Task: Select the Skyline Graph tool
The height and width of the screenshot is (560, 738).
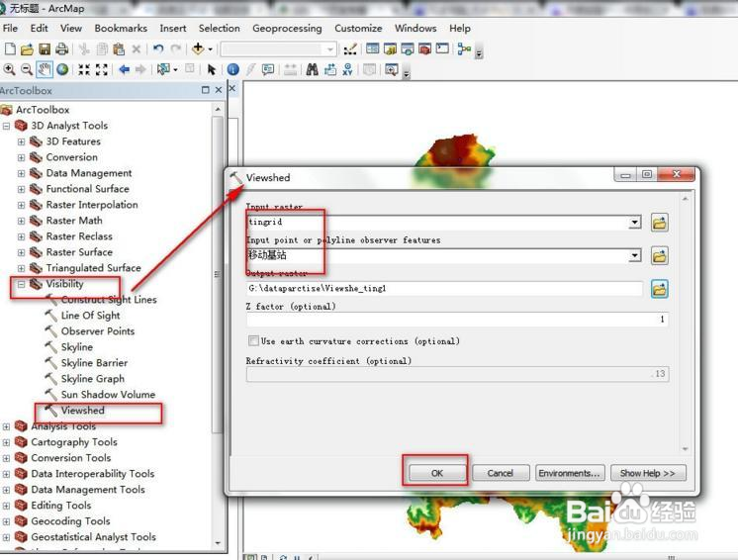Action: point(93,379)
